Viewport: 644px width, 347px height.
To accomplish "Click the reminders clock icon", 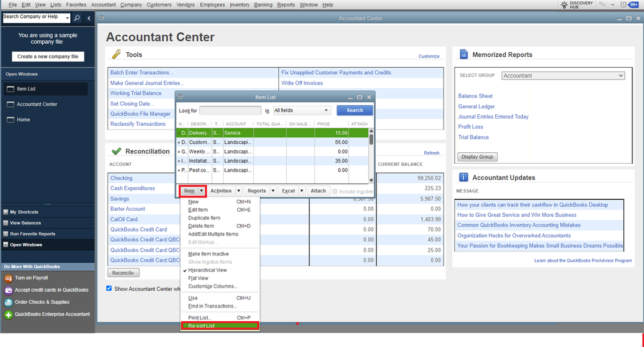I will pyautogui.click(x=623, y=5).
